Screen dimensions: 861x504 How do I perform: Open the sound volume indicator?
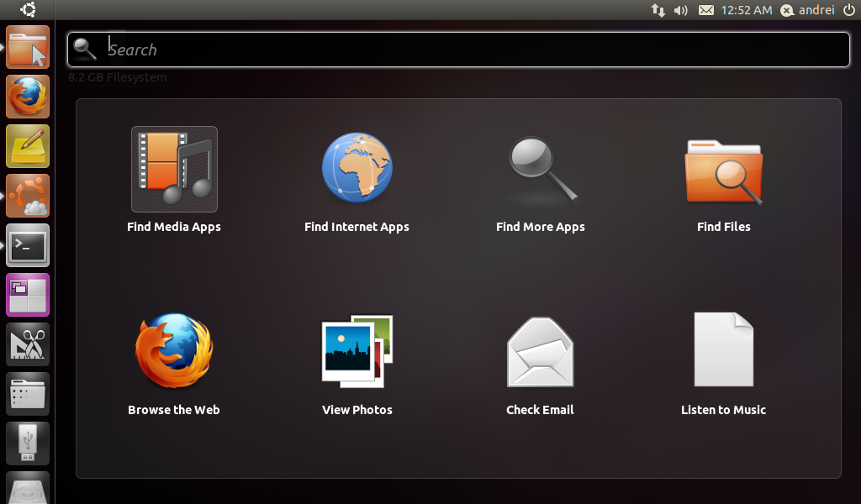pos(681,10)
